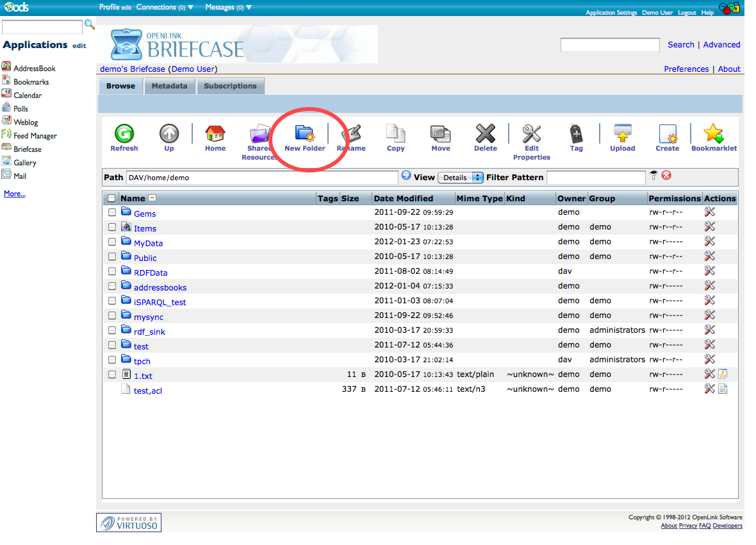
Task: Switch to the Metadata tab
Action: tap(169, 86)
